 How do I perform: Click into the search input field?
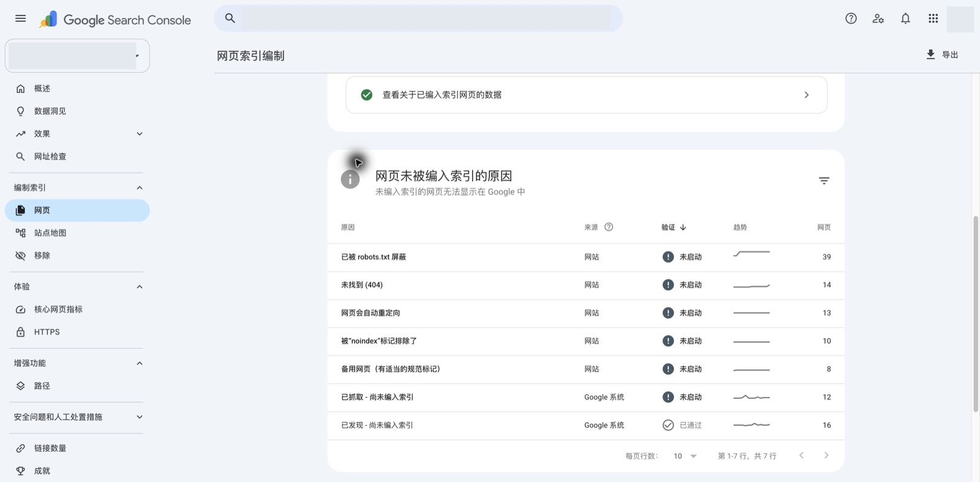pyautogui.click(x=426, y=18)
